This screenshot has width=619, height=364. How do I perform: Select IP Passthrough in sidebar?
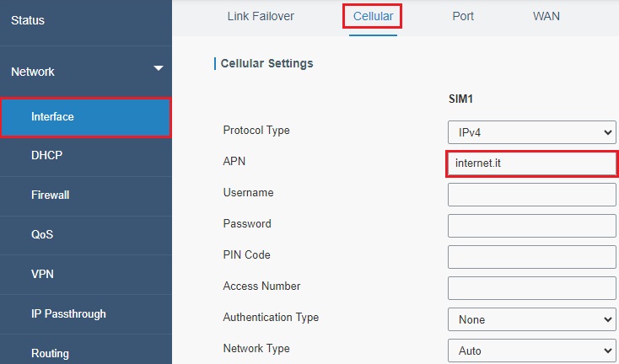[x=68, y=314]
